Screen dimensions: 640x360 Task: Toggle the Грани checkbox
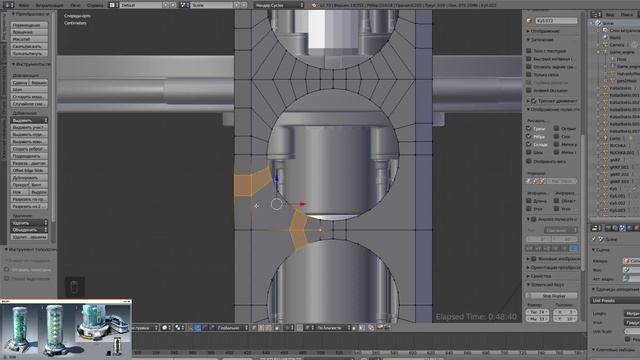click(x=529, y=128)
